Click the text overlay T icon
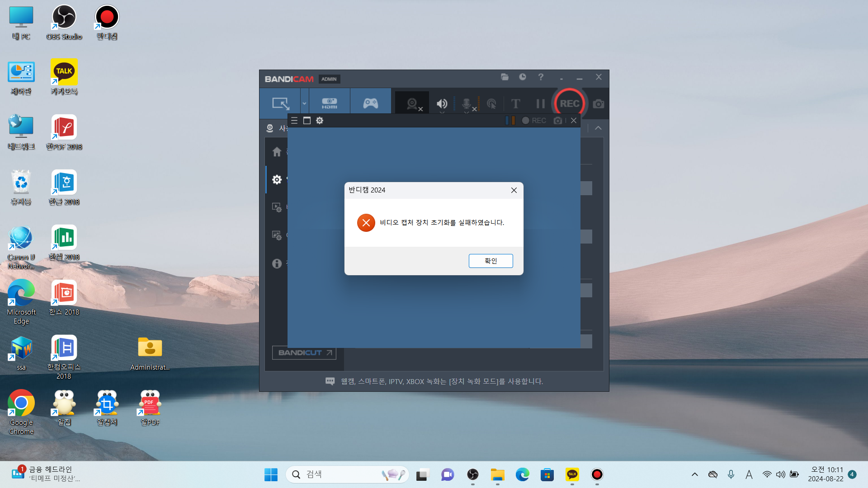868x488 pixels. pos(515,104)
